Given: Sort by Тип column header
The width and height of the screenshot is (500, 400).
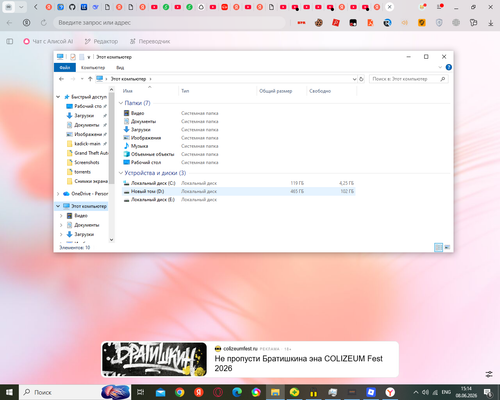Looking at the screenshot, I should point(218,91).
